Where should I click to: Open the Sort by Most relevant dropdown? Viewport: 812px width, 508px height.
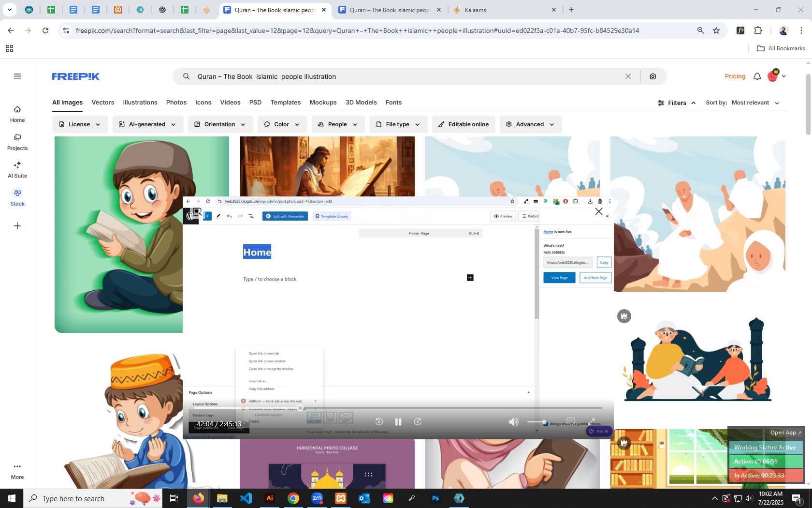pos(755,103)
